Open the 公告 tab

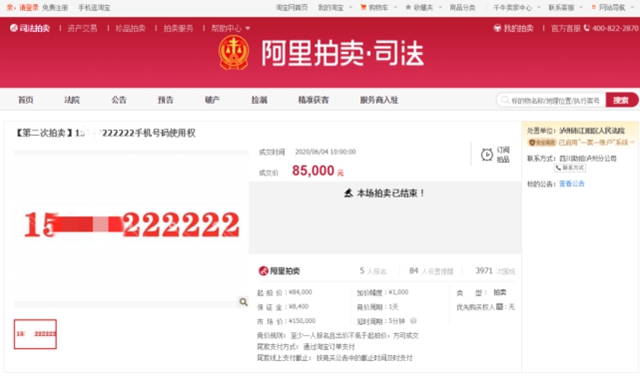click(x=119, y=100)
